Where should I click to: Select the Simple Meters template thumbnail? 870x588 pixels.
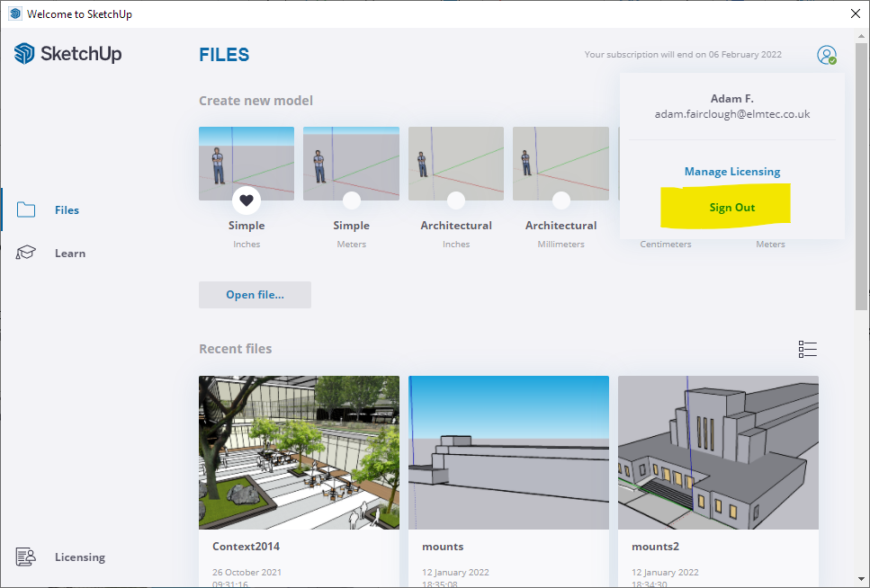[x=351, y=163]
